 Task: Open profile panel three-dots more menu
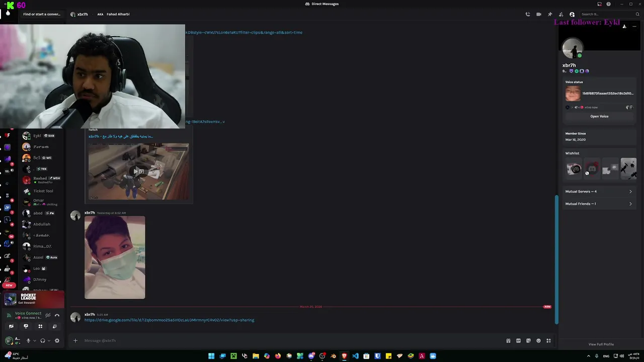click(635, 27)
